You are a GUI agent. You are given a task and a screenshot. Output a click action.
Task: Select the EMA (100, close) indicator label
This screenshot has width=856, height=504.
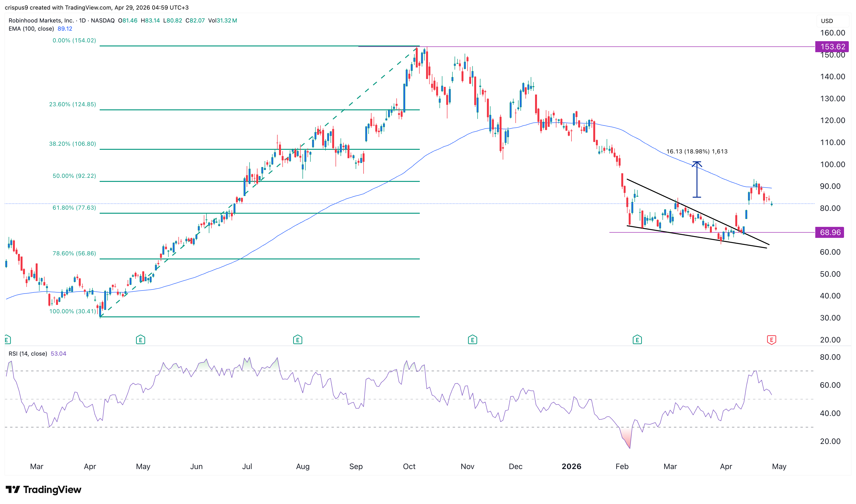31,29
